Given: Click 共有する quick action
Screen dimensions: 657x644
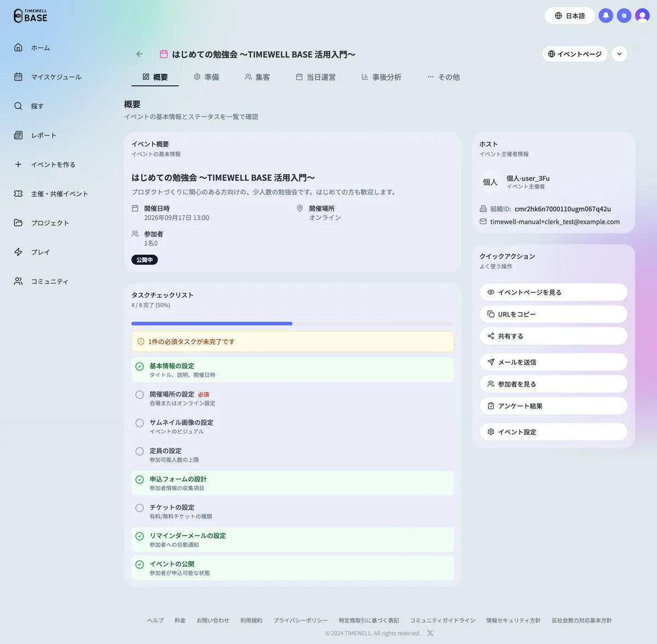Looking at the screenshot, I should pos(554,336).
